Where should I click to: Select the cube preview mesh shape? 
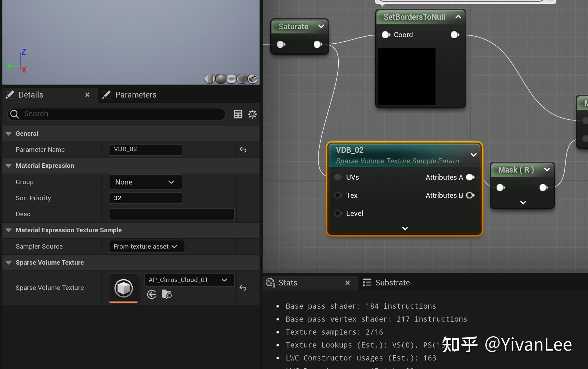(x=242, y=78)
